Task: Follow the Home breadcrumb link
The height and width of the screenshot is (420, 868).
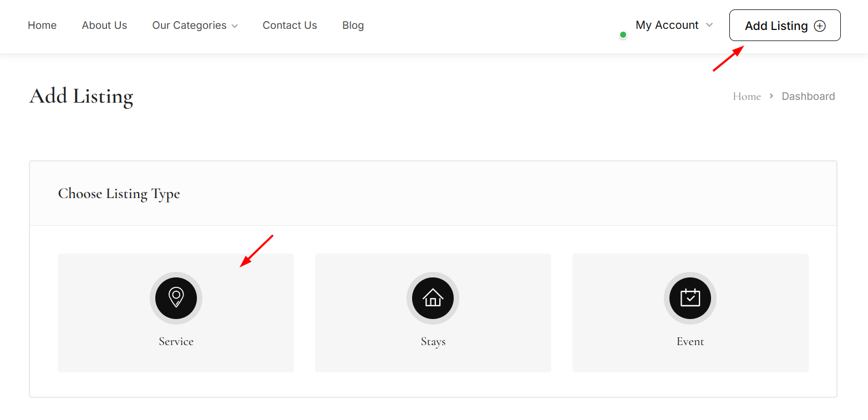Action: 747,97
